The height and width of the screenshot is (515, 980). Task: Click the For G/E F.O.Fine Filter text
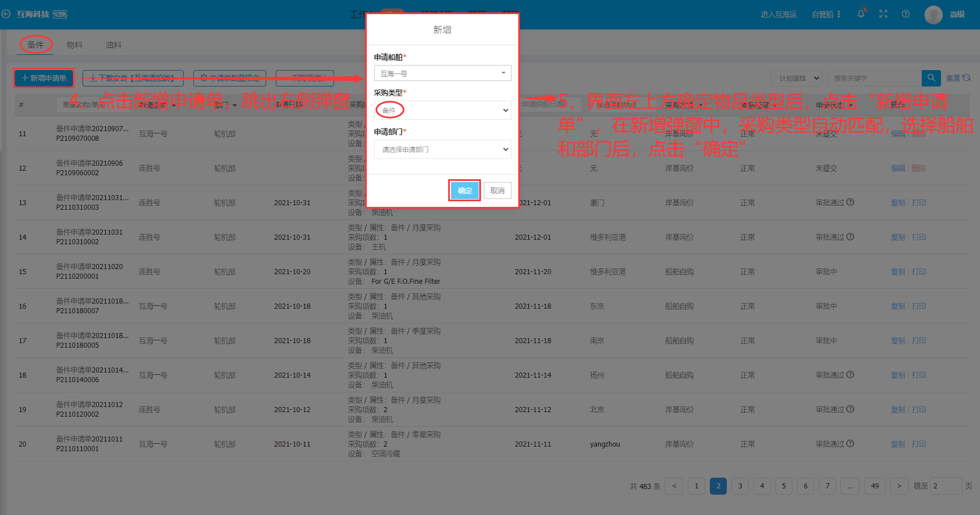pos(406,282)
